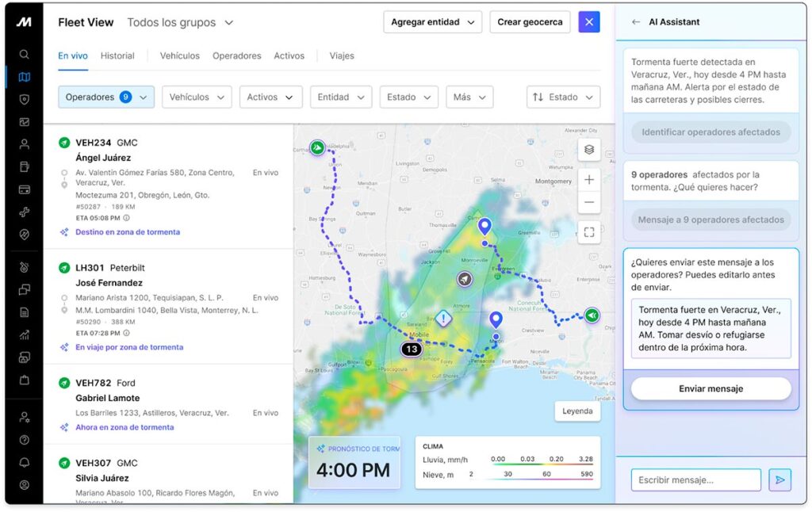The image size is (812, 512).
Task: Click the send message arrow icon
Action: 779,480
